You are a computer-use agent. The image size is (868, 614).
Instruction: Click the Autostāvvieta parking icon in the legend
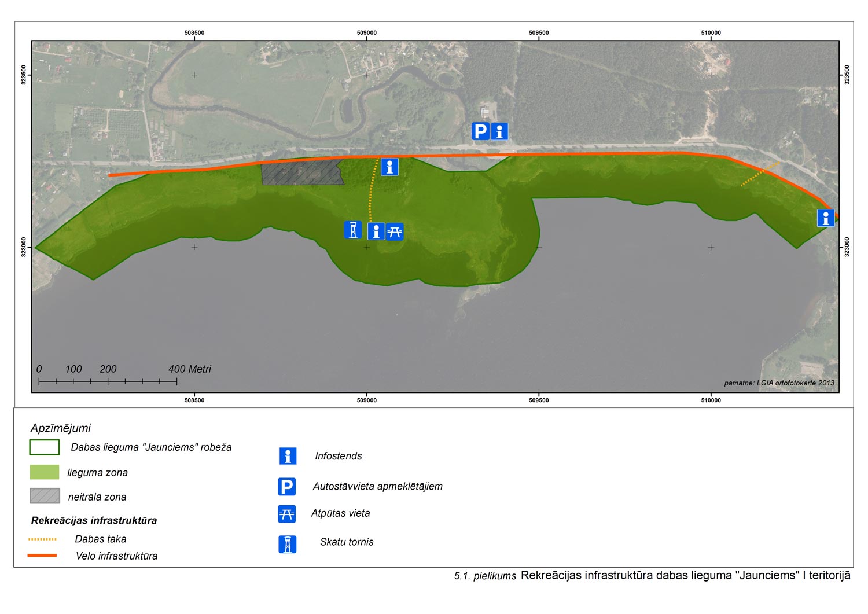click(x=287, y=487)
